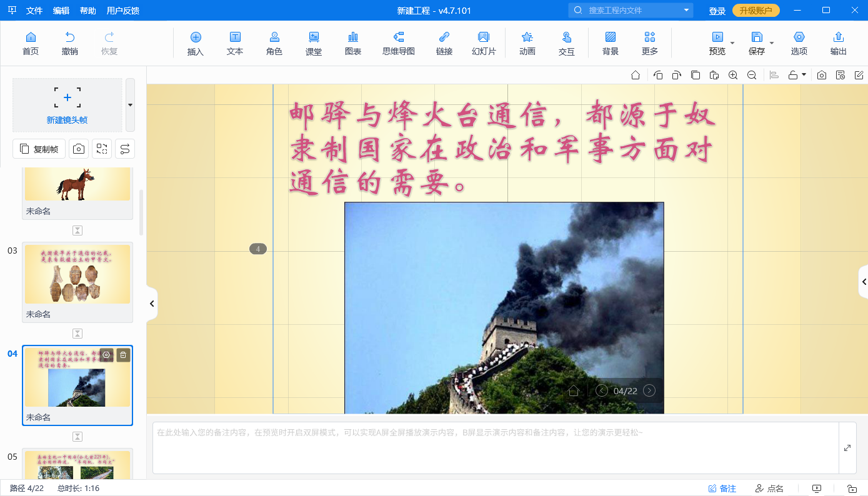The image size is (868, 496).
Task: Open the 动画 animation panel
Action: [527, 43]
